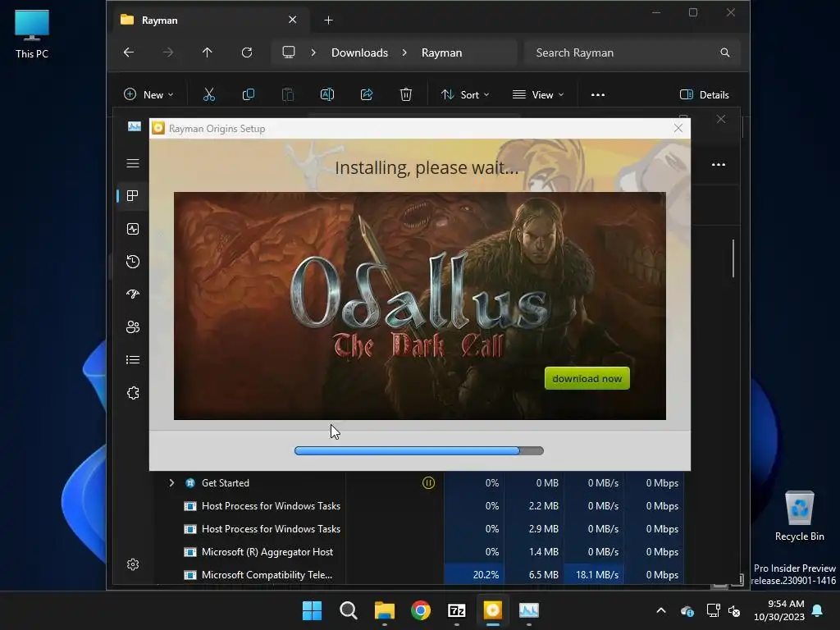Close the Rayman Explorer tab
This screenshot has width=840, height=630.
coord(293,20)
